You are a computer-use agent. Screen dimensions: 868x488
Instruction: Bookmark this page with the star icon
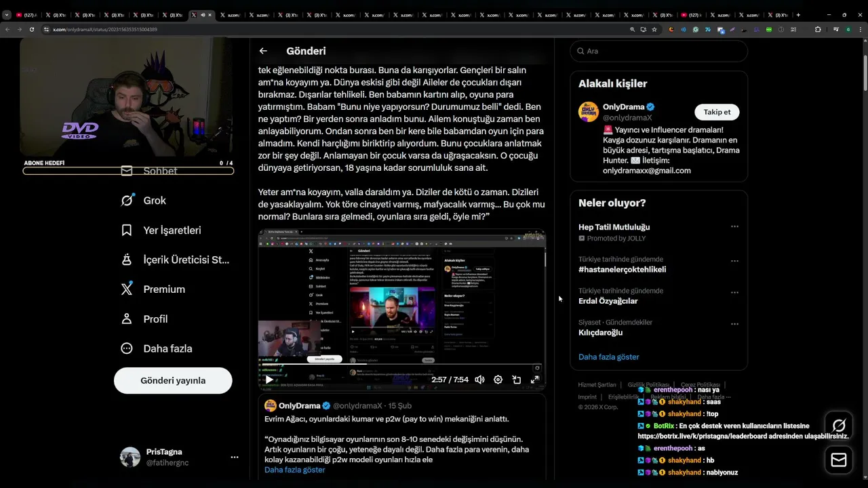[x=654, y=29]
